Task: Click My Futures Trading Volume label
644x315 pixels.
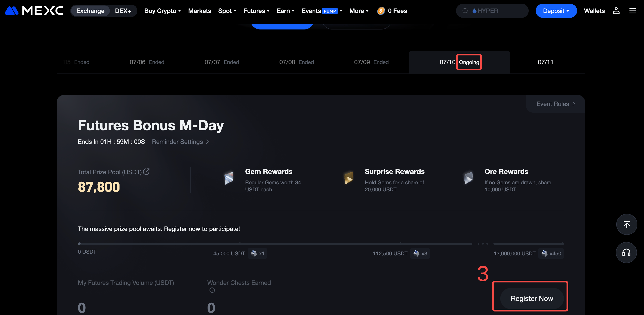Action: 126,282
